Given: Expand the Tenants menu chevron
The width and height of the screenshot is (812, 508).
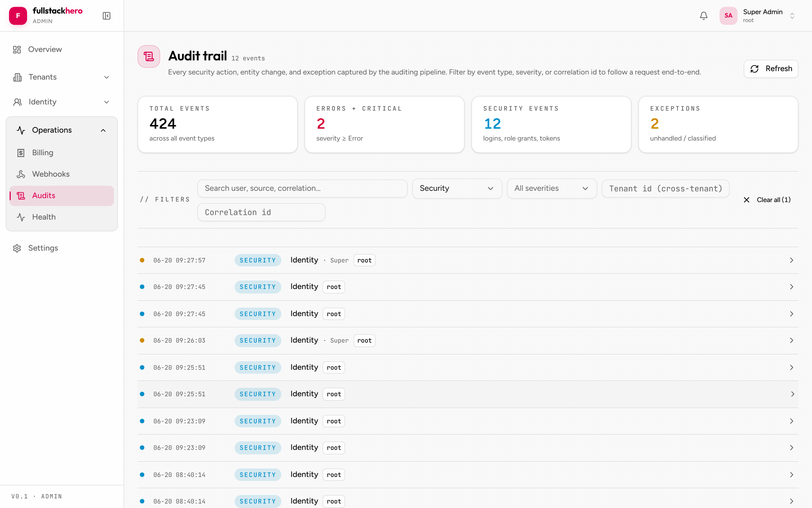Looking at the screenshot, I should point(106,77).
